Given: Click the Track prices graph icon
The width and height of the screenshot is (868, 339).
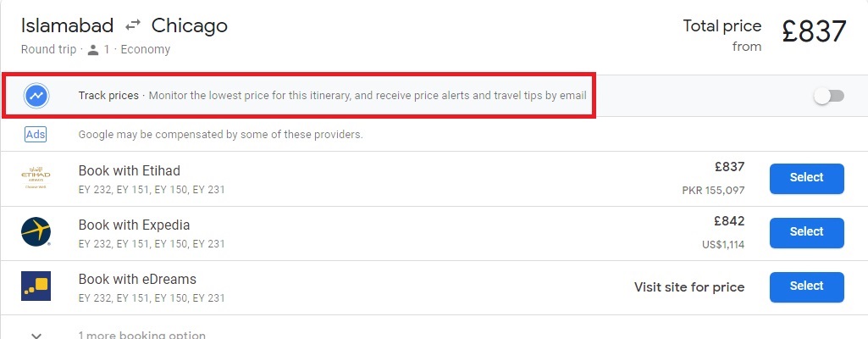Looking at the screenshot, I should point(36,96).
